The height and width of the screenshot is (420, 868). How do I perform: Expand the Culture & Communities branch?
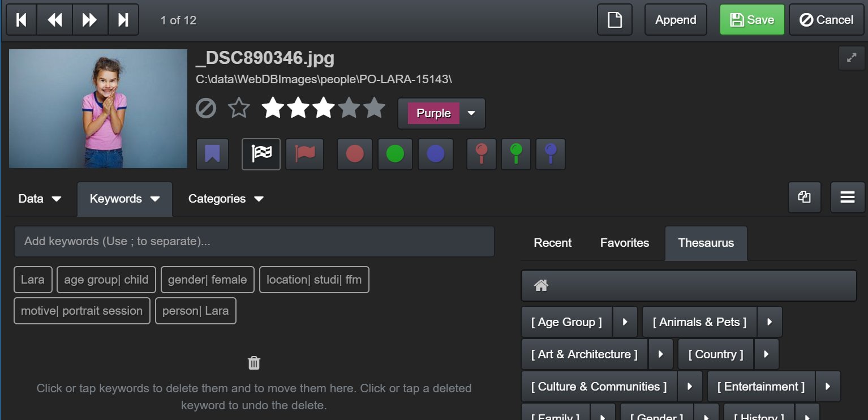690,387
